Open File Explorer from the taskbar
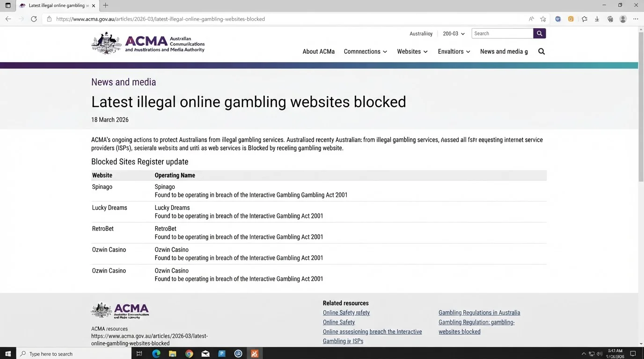This screenshot has height=359, width=644. 172,354
